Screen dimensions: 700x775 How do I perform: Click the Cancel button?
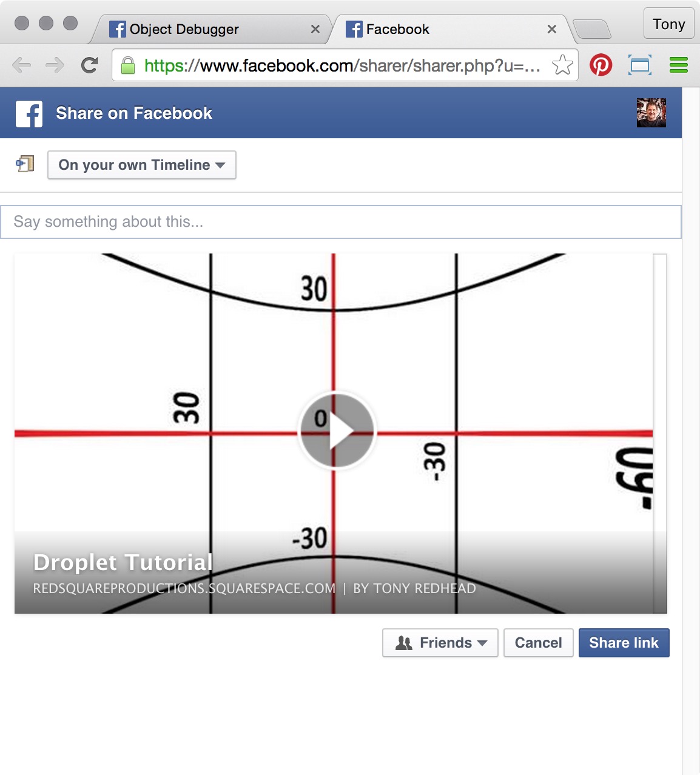pos(539,643)
